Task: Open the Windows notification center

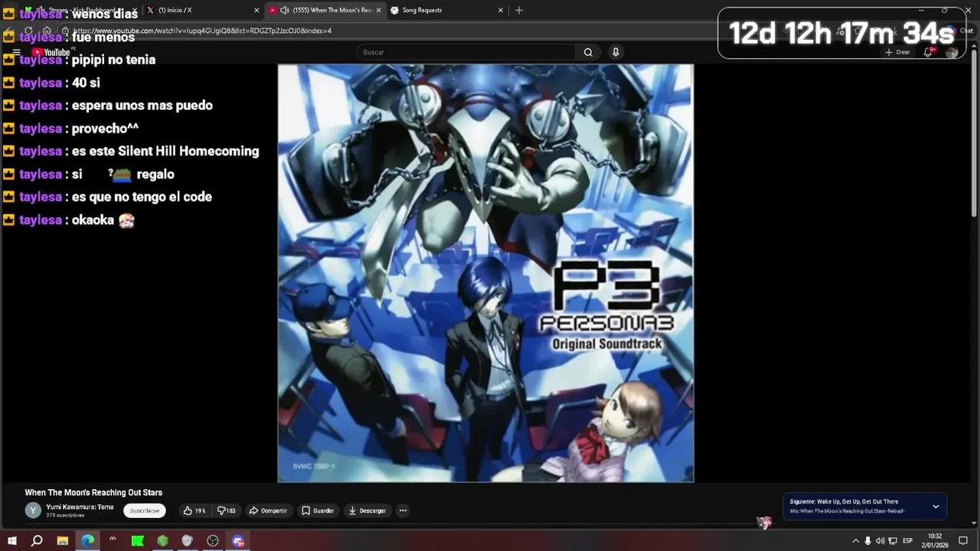Action: 963,541
